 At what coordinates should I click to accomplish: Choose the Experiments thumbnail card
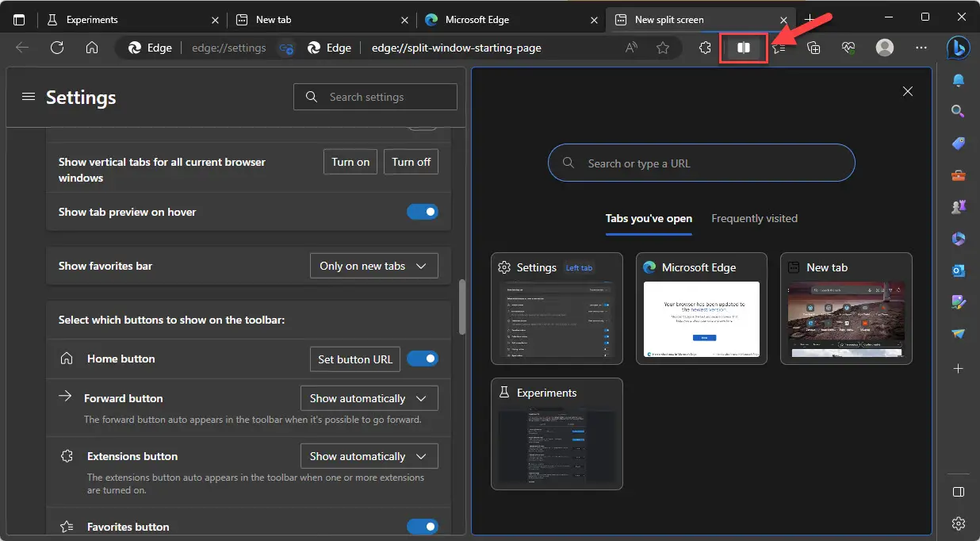(557, 434)
